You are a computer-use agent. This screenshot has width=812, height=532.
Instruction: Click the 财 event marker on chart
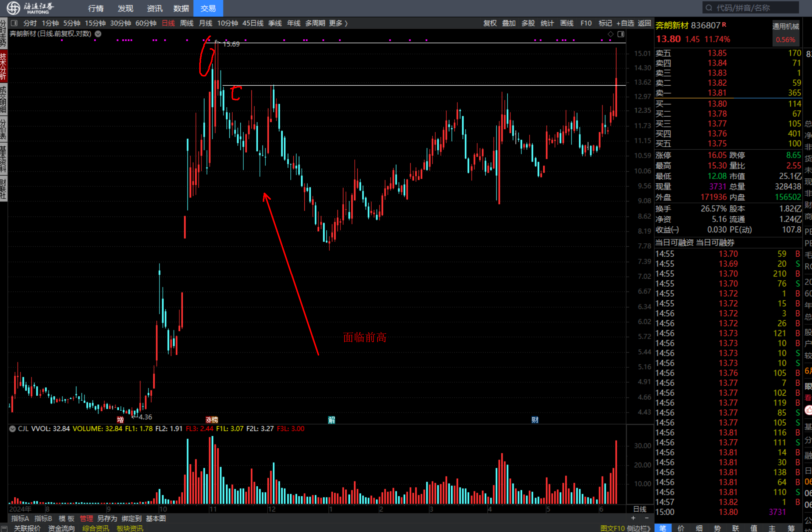[535, 420]
